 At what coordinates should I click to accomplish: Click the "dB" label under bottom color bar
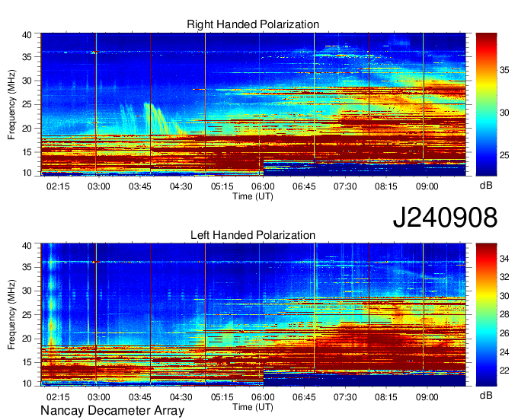tap(486, 395)
